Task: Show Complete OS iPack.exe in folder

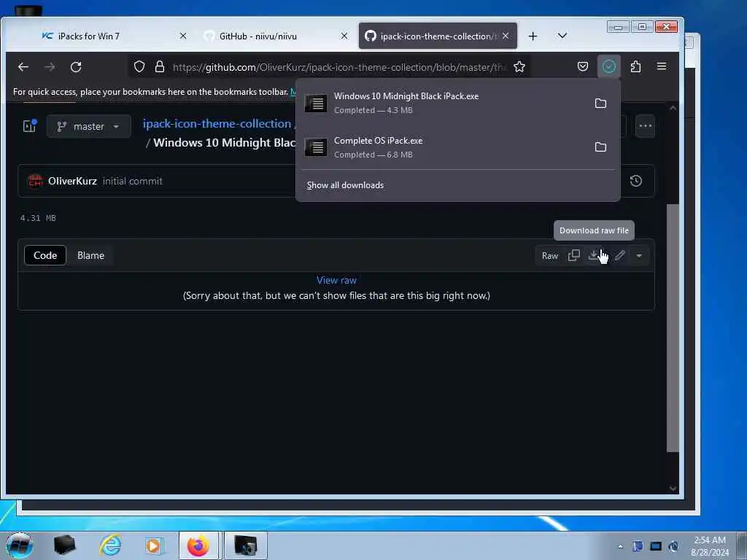Action: pos(601,147)
